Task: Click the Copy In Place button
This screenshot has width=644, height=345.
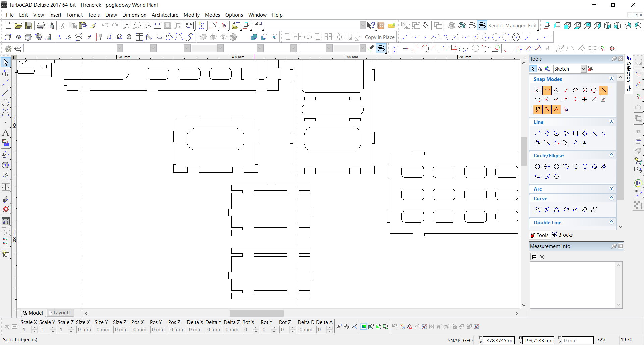Action: click(379, 37)
